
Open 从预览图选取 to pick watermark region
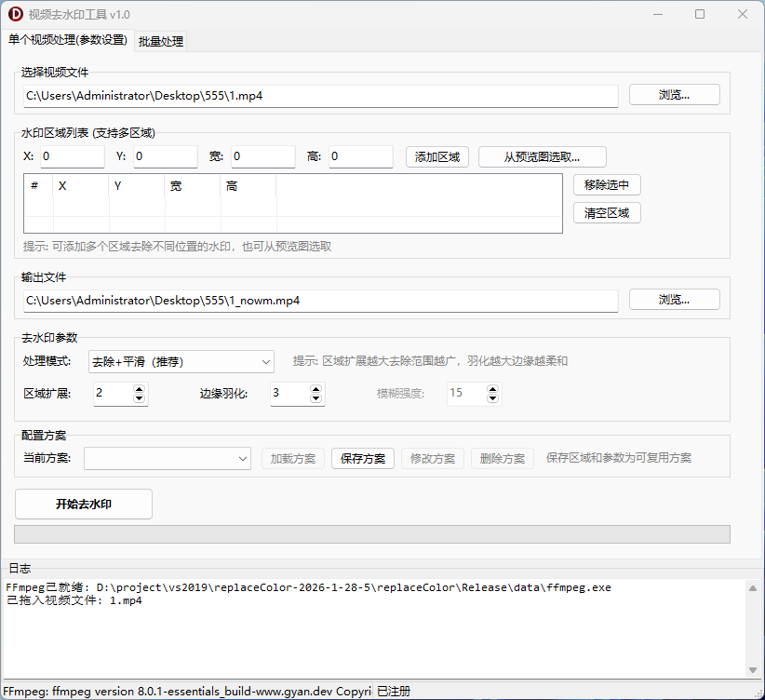(x=541, y=156)
